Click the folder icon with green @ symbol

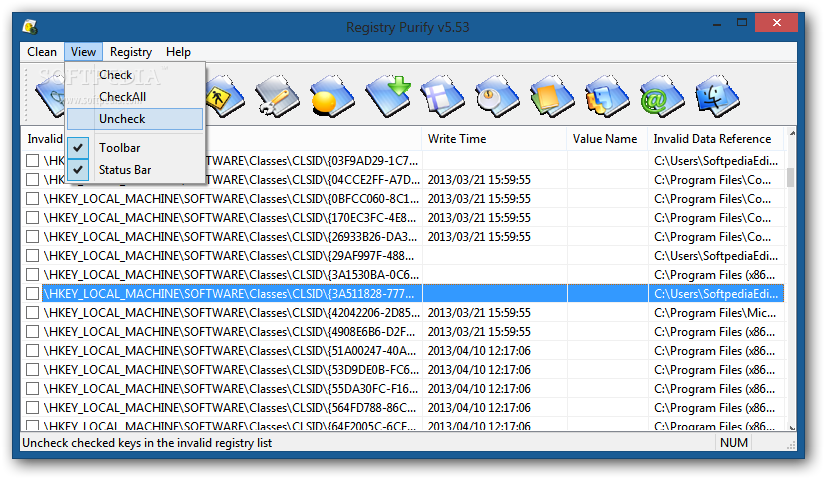click(x=662, y=96)
